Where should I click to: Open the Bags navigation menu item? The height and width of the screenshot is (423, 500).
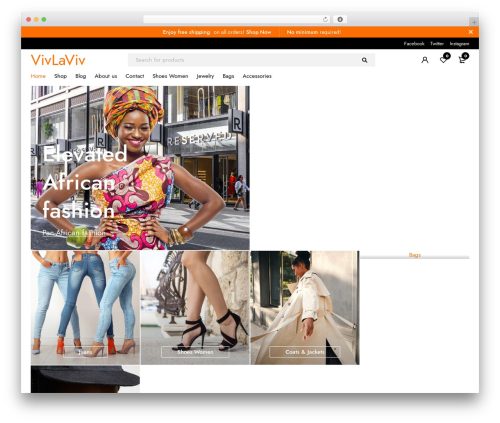click(x=228, y=76)
